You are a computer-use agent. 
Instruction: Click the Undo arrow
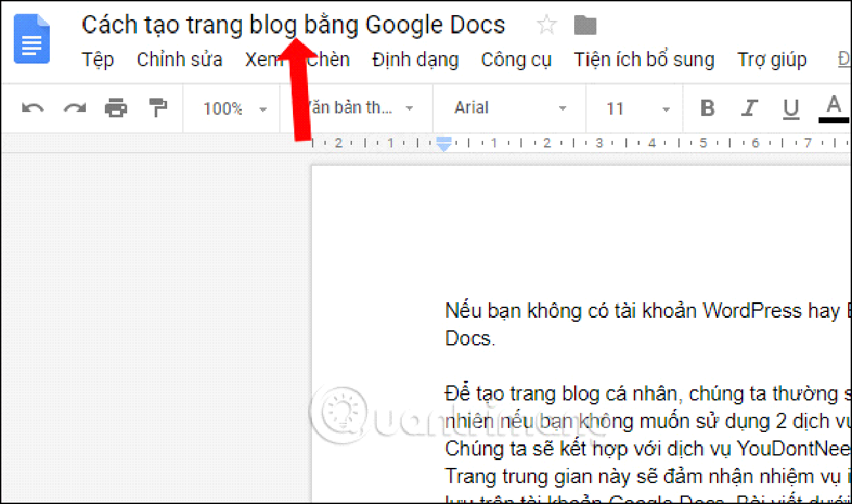(33, 108)
